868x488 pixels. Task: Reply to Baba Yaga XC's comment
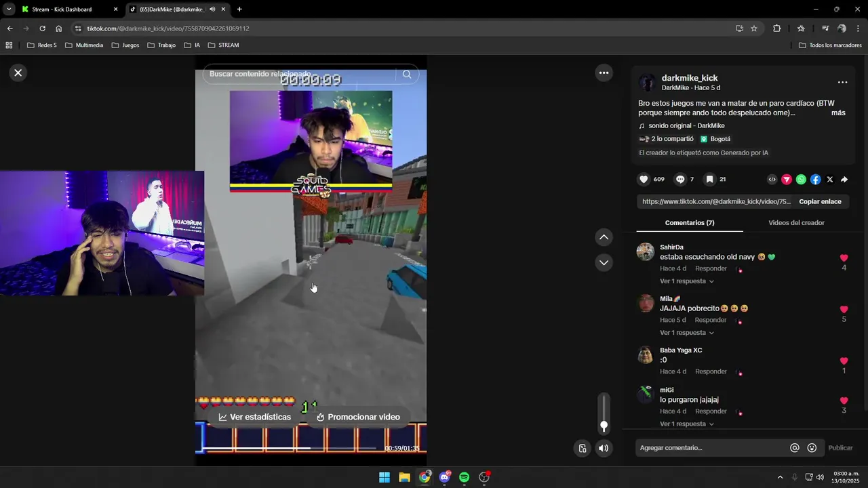(x=711, y=371)
